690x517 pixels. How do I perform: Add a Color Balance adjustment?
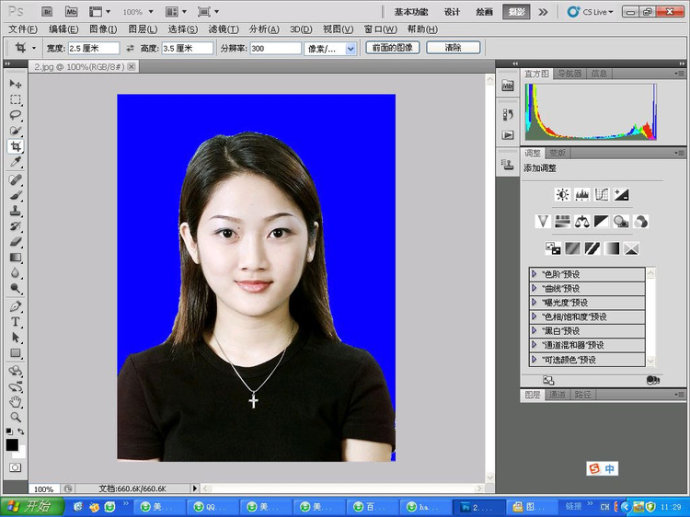click(581, 221)
